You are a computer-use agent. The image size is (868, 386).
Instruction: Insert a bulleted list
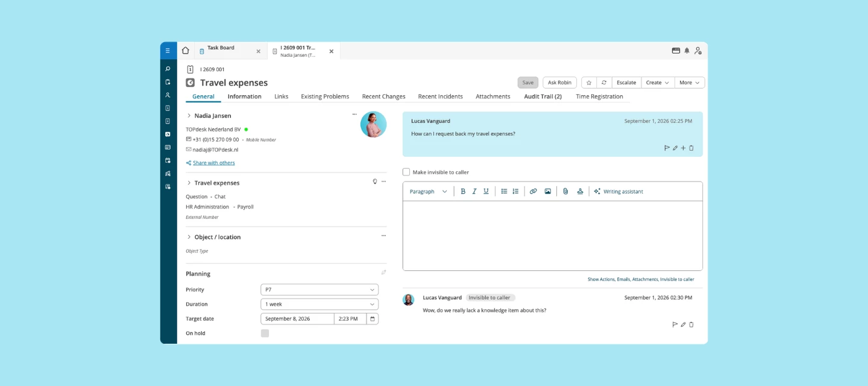coord(504,191)
